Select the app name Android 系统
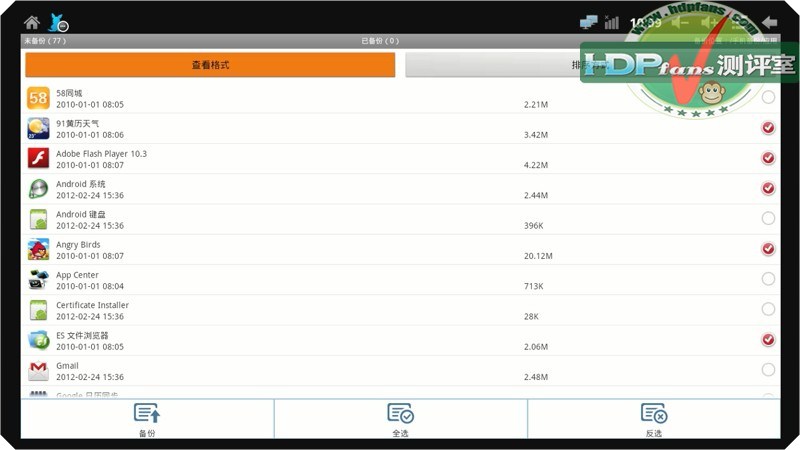The height and width of the screenshot is (450, 800). tap(81, 184)
